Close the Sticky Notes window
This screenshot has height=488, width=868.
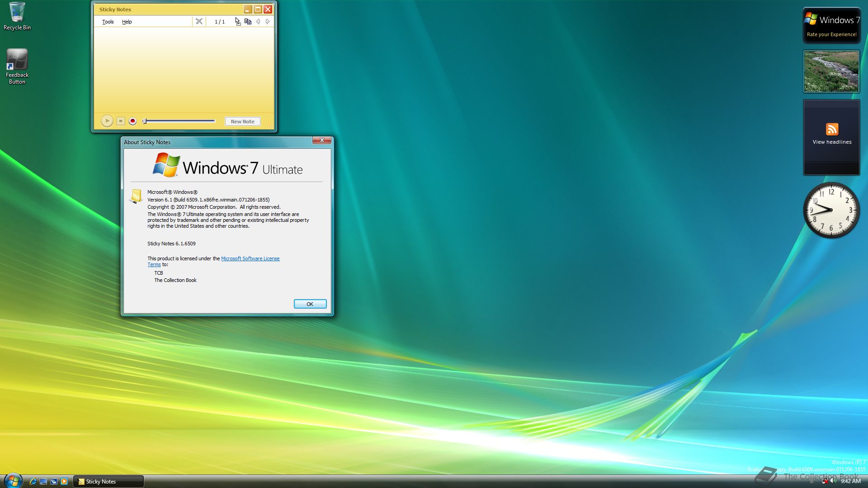tap(268, 9)
